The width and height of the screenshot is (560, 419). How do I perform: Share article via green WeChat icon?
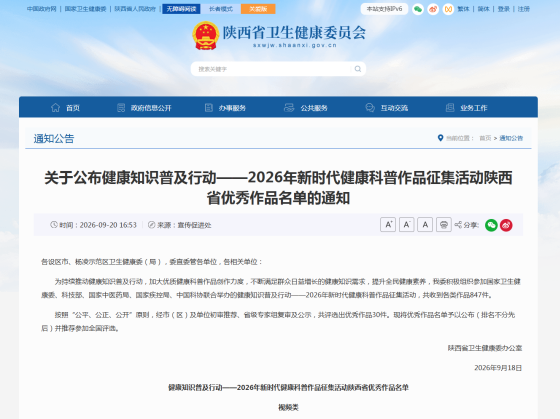(491, 225)
